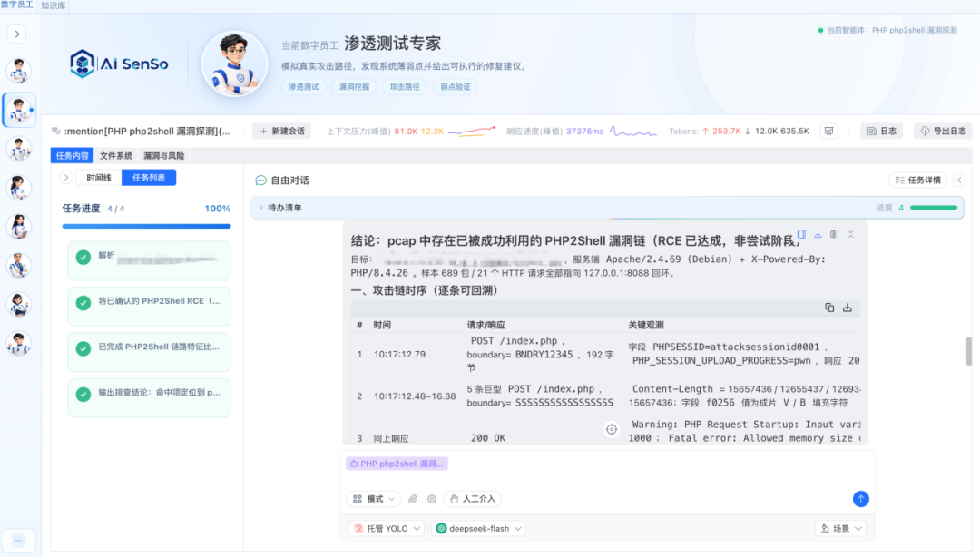Open the AI SenSo logo
The image size is (980, 557).
click(119, 64)
